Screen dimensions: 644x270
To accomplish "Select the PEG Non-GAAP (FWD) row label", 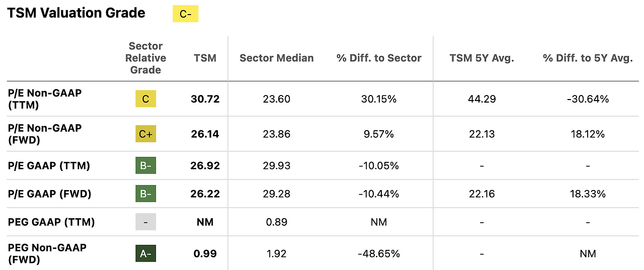I will coord(47,253).
